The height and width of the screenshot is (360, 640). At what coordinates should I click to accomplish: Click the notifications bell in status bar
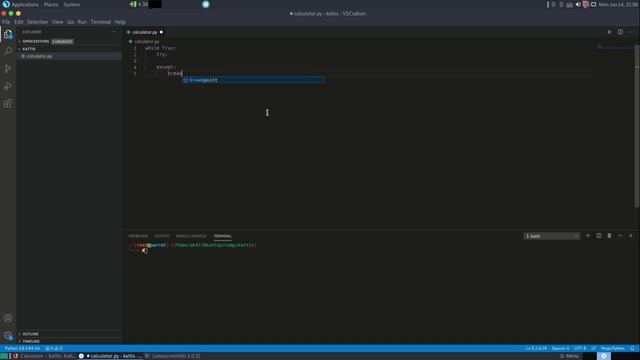click(632, 348)
